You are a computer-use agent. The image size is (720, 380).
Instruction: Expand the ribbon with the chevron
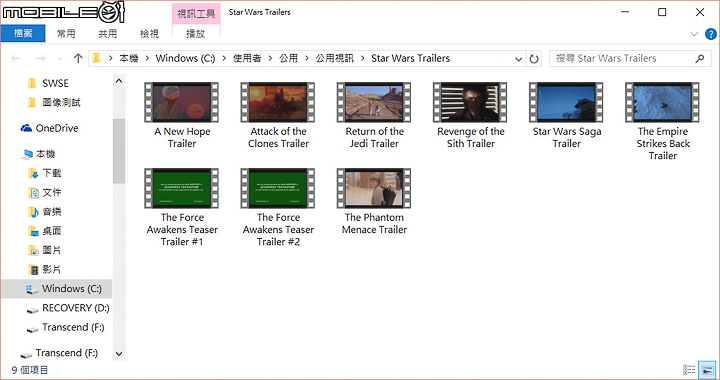[694, 34]
